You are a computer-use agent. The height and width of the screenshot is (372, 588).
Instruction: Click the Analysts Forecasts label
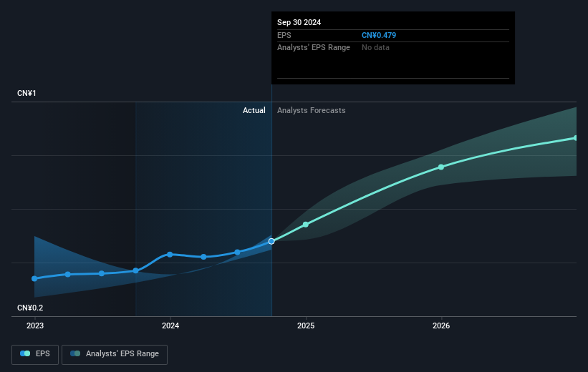click(x=312, y=110)
